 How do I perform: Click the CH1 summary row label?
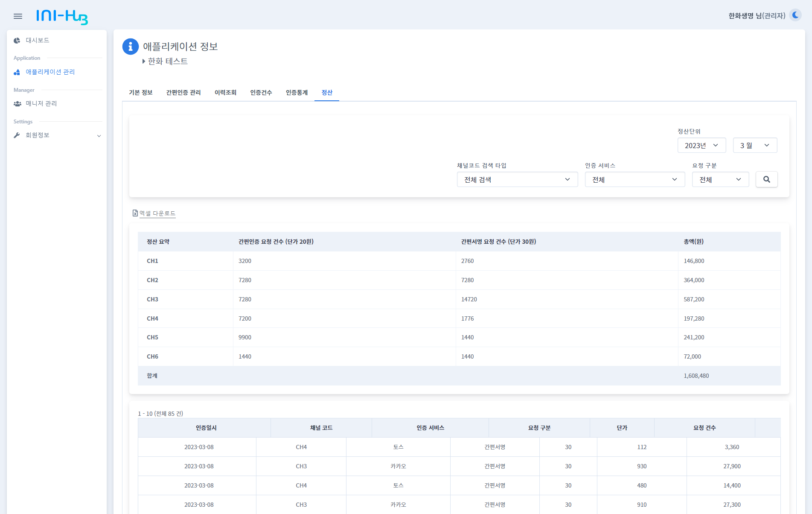tap(152, 261)
